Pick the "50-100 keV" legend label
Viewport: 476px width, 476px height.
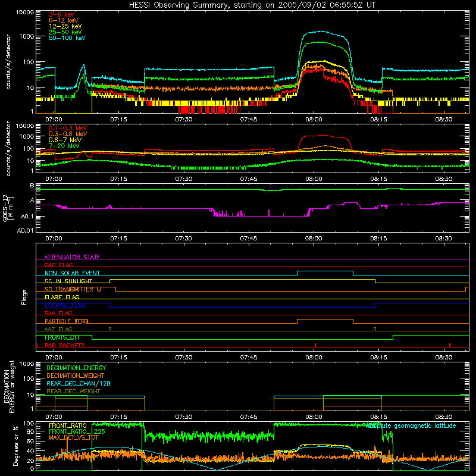pos(67,38)
